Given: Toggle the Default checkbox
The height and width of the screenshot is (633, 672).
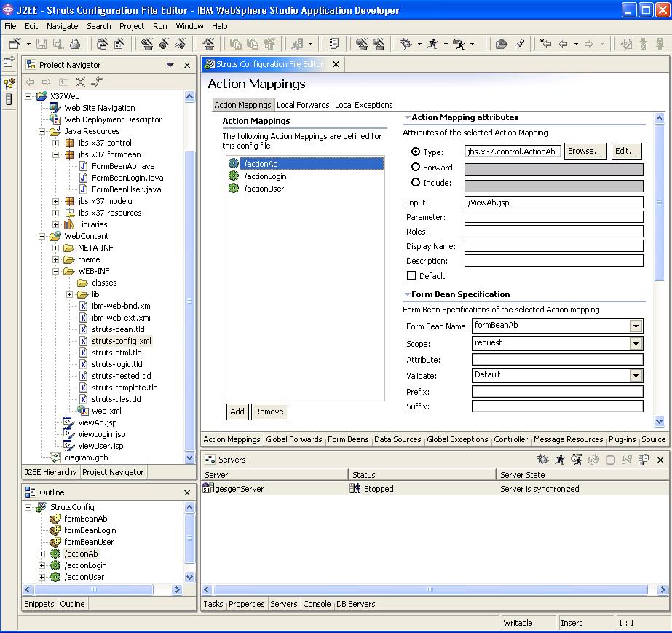Looking at the screenshot, I should [411, 276].
